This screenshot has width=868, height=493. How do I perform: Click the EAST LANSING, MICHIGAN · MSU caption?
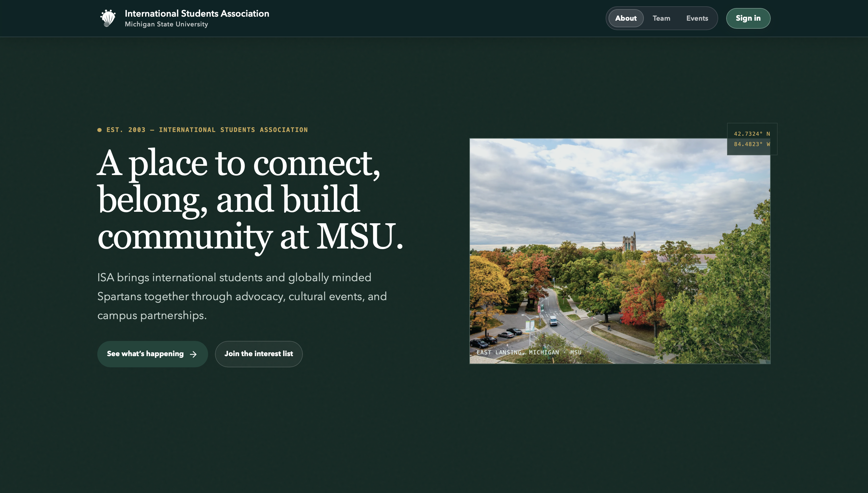point(529,352)
